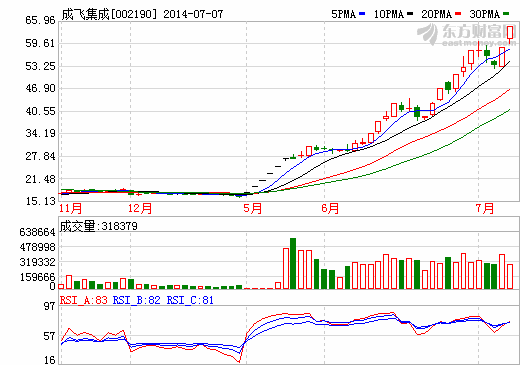Click the 478998 volume axis label
This screenshot has width=520, height=365.
click(37, 247)
